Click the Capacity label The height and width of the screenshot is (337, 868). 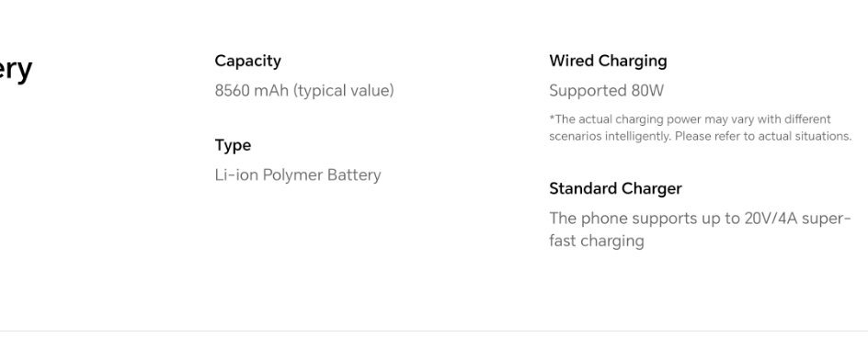point(248,62)
